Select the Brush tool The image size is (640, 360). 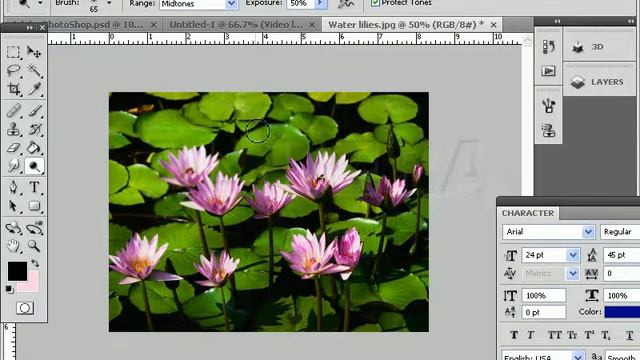click(34, 111)
